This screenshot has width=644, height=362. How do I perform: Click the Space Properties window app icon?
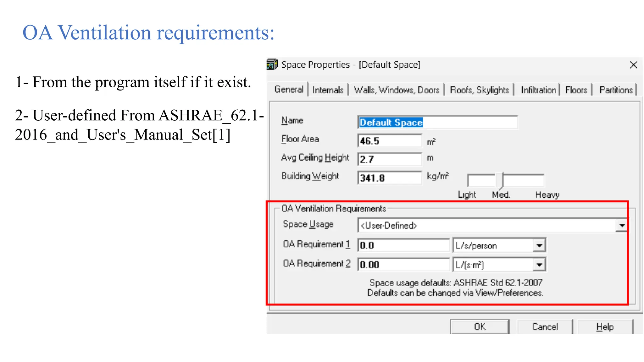272,64
